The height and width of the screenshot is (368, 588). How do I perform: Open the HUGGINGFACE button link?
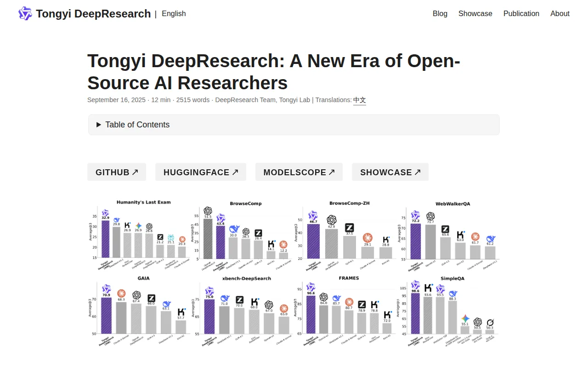point(201,172)
